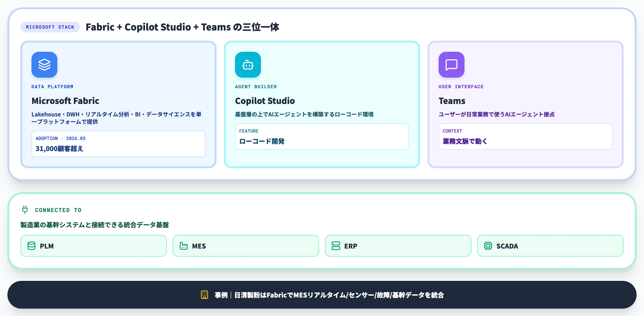
Task: Click the ADOPTION 2026.03 stat box
Action: tap(118, 144)
